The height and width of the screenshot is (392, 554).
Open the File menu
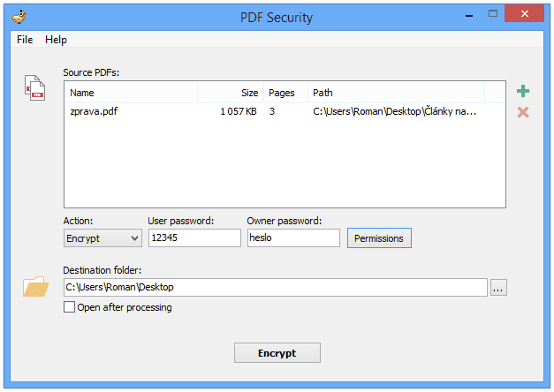pos(24,40)
